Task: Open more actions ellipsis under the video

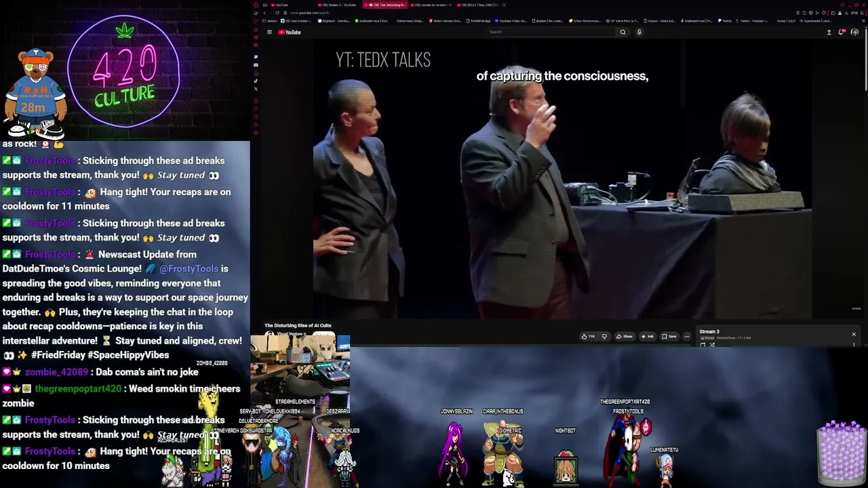Action: coord(686,336)
